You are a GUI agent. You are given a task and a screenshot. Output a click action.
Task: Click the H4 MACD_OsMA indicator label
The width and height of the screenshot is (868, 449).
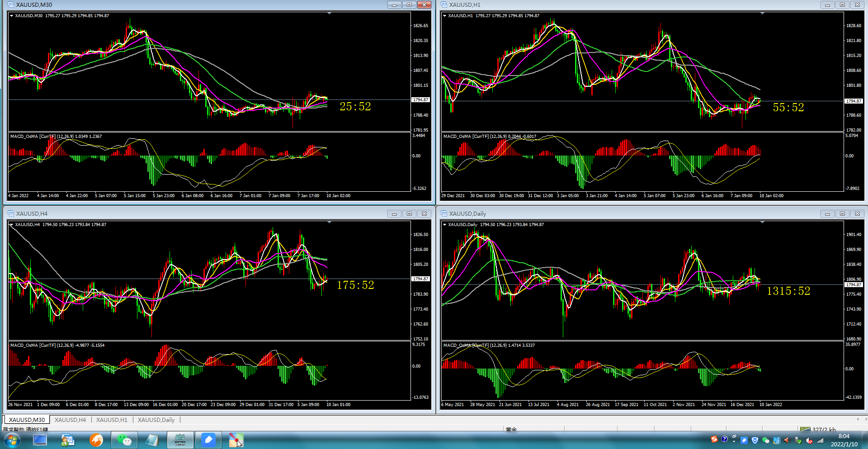[57, 345]
